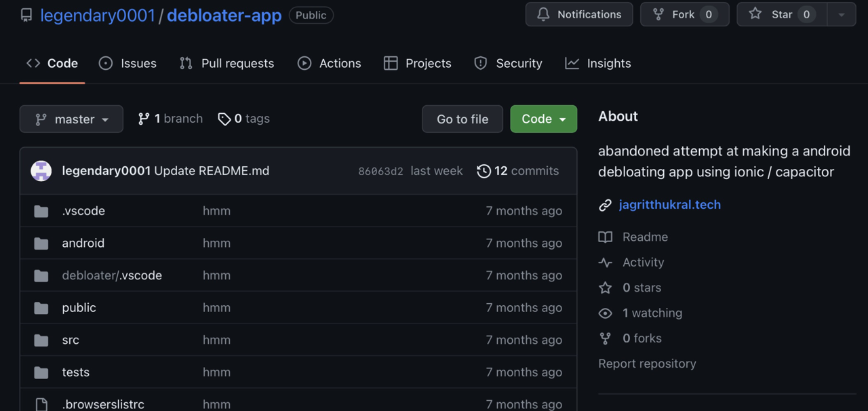Open the master branch selector dropdown

coord(71,119)
